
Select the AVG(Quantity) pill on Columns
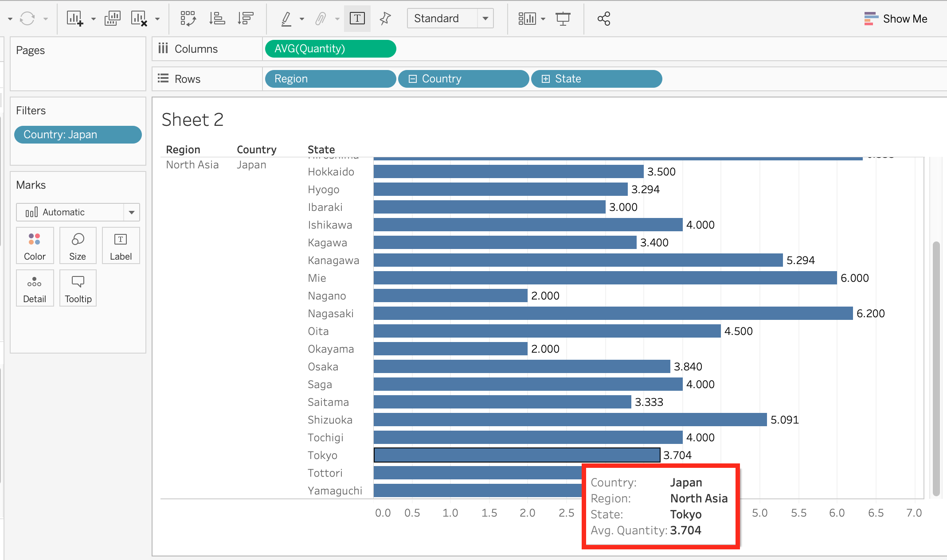pyautogui.click(x=330, y=49)
